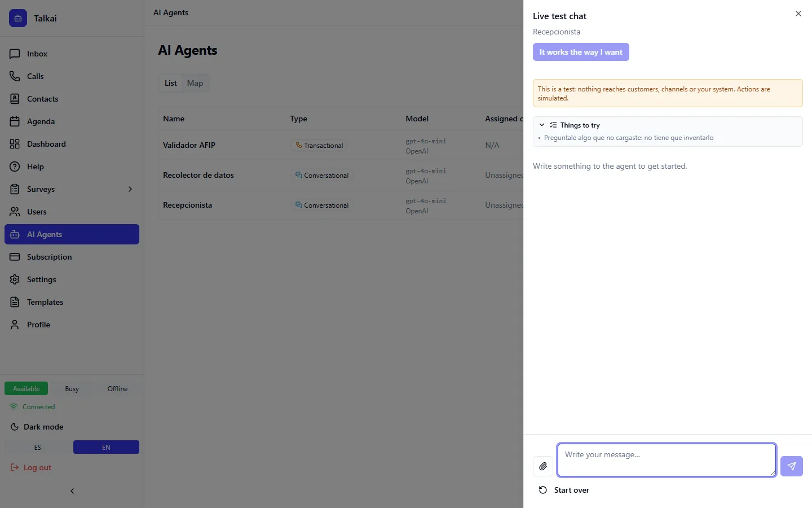This screenshot has height=508, width=812.
Task: Click the AI Agents robot icon
Action: (x=15, y=234)
